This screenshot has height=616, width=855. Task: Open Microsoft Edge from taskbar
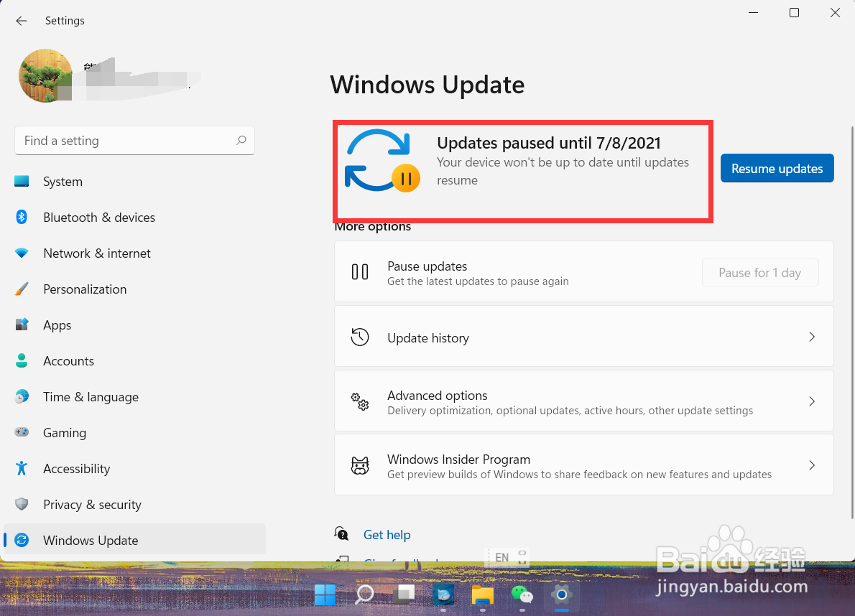click(443, 594)
